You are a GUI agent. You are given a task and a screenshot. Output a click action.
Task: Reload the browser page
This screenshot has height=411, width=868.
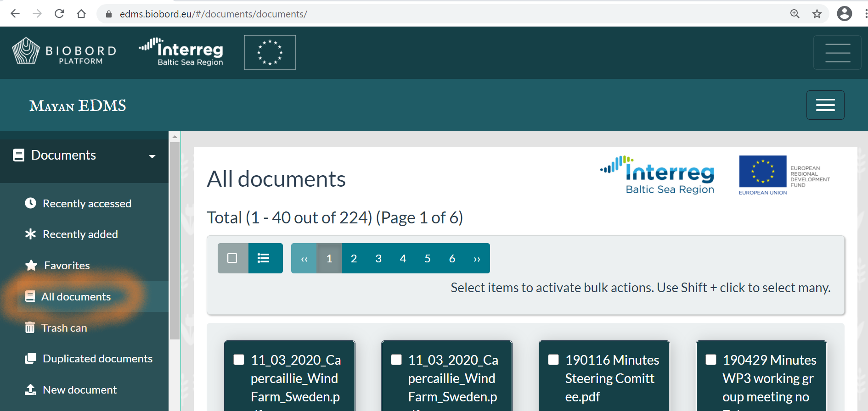point(59,14)
